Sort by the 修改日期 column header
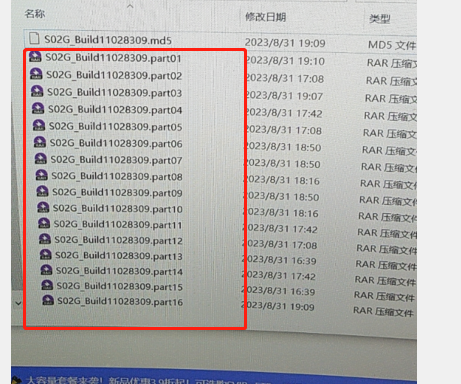 [x=266, y=17]
